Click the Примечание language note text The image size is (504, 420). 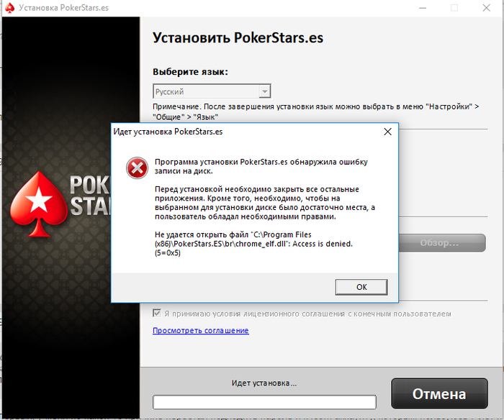[x=315, y=111]
